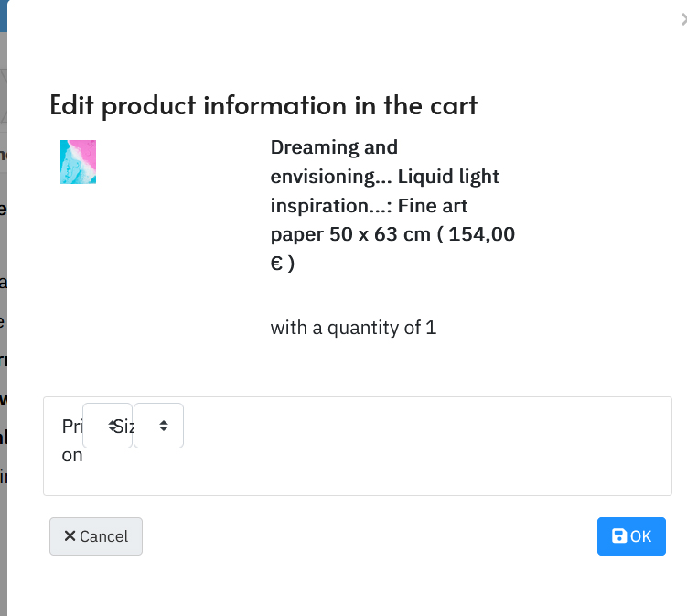The height and width of the screenshot is (616, 687).
Task: Confirm the changes with the OK button
Action: 631,536
